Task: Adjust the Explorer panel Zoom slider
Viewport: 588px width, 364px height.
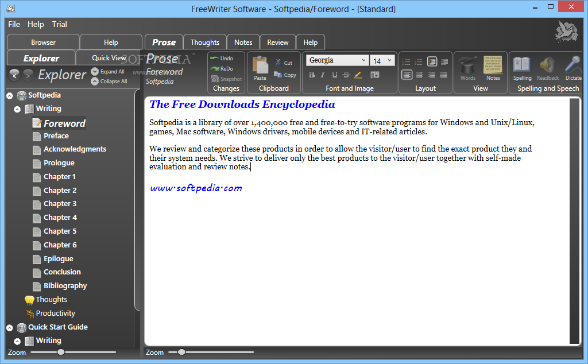Action: (61, 352)
